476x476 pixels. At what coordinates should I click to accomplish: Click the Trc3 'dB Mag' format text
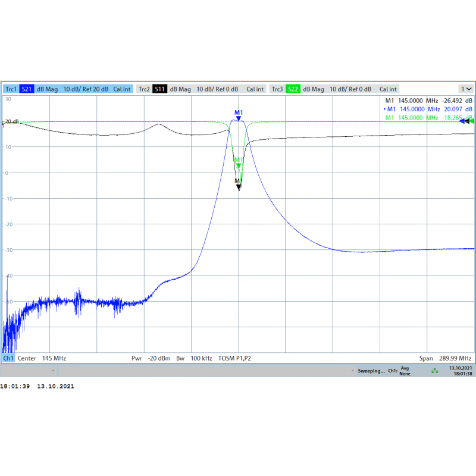pos(314,89)
